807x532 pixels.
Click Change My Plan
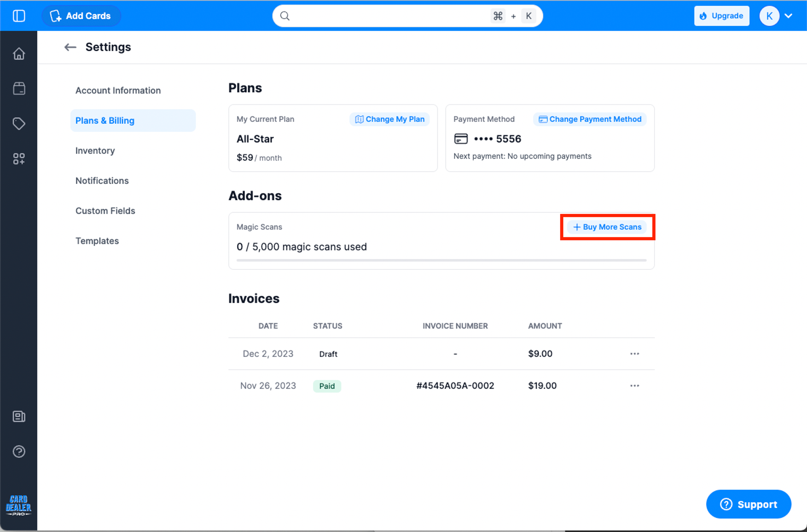point(389,119)
